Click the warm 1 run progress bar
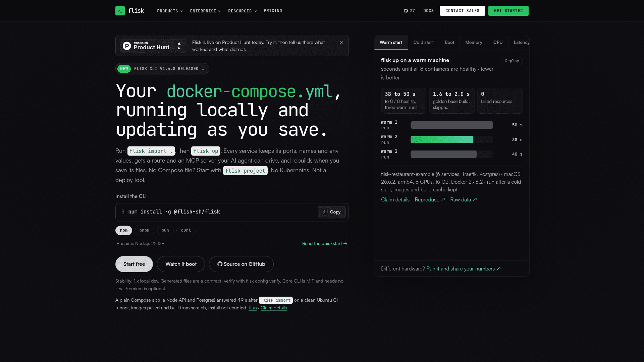The height and width of the screenshot is (362, 644). 452,125
